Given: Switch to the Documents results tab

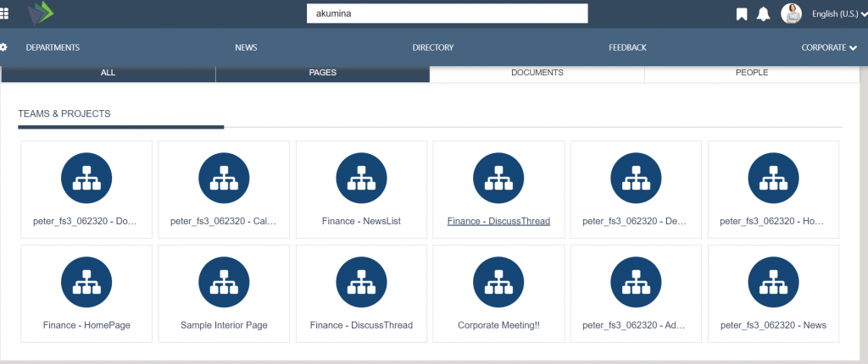Looking at the screenshot, I should pyautogui.click(x=537, y=73).
